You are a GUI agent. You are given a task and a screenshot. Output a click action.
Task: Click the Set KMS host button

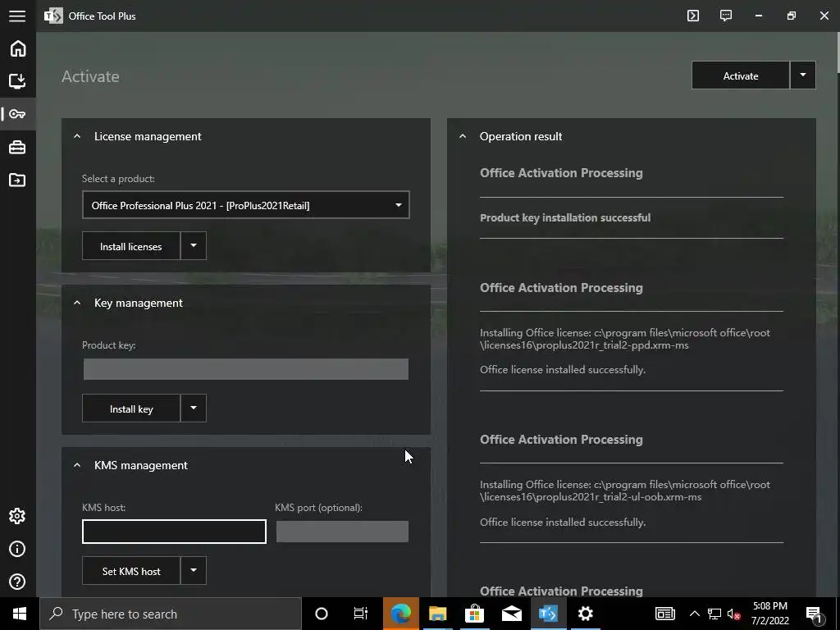(130, 571)
